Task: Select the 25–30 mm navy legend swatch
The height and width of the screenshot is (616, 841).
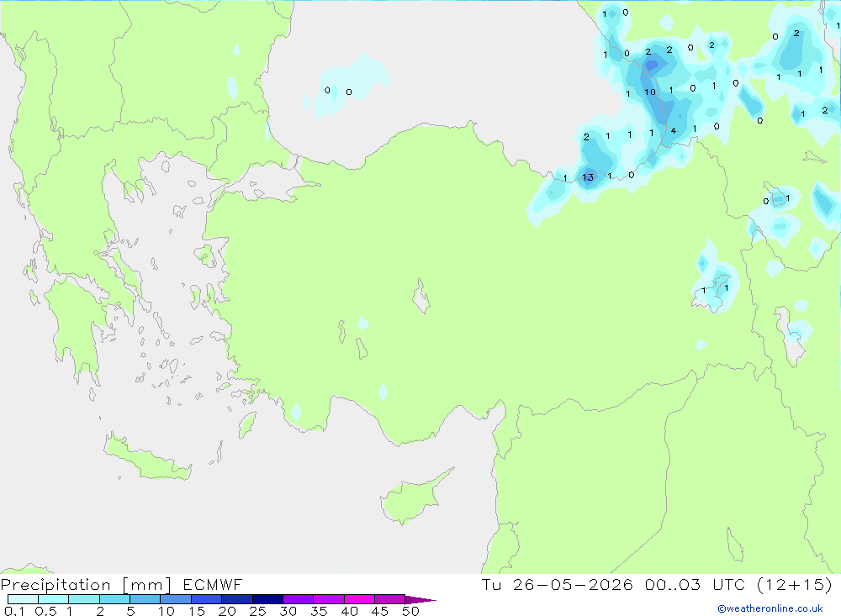Action: (267, 599)
